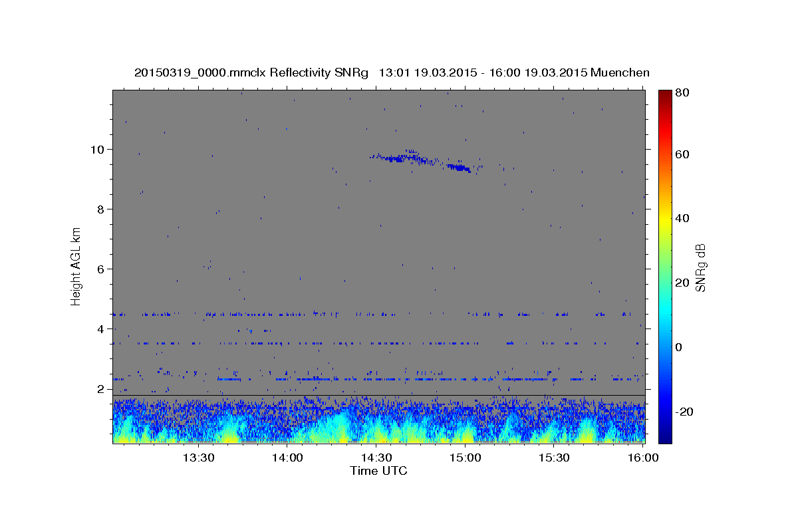Click the colorbar value 60
Screen dimensions: 798x532
pyautogui.click(x=684, y=154)
